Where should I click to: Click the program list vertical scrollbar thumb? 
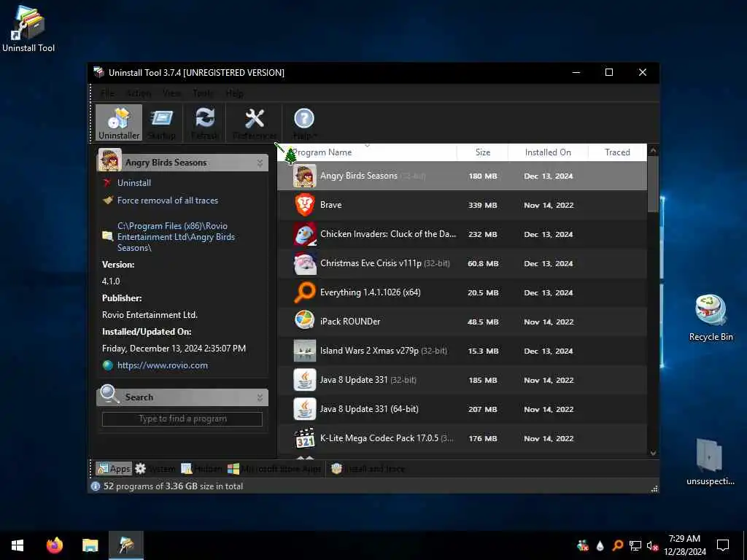click(653, 184)
